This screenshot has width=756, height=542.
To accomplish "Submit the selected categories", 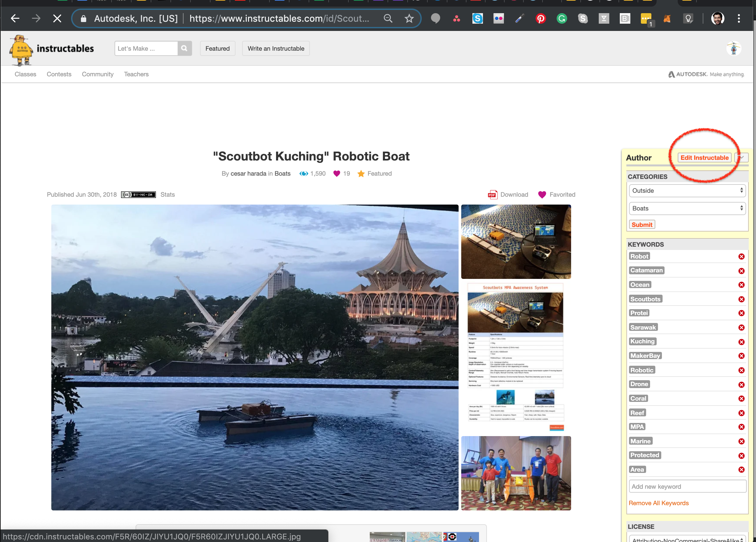I will [x=642, y=224].
